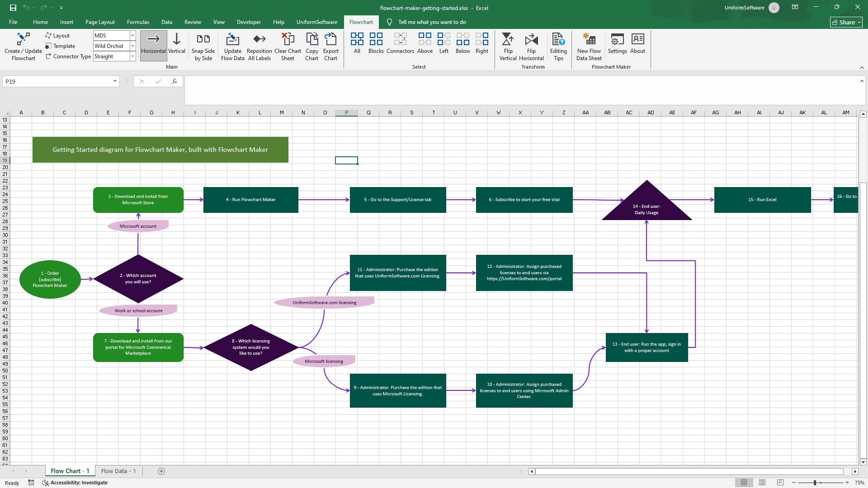Click Tell me what you want to do
This screenshot has width=868, height=488.
(x=432, y=22)
